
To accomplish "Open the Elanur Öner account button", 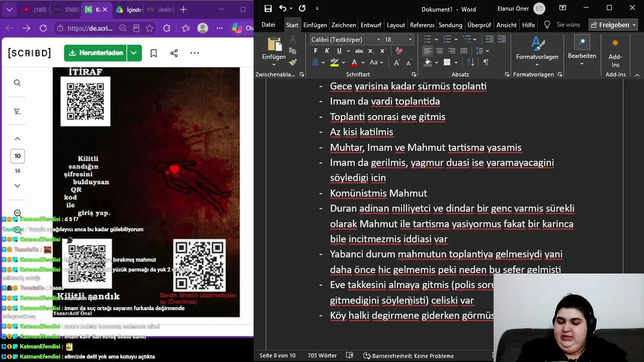I will click(521, 9).
